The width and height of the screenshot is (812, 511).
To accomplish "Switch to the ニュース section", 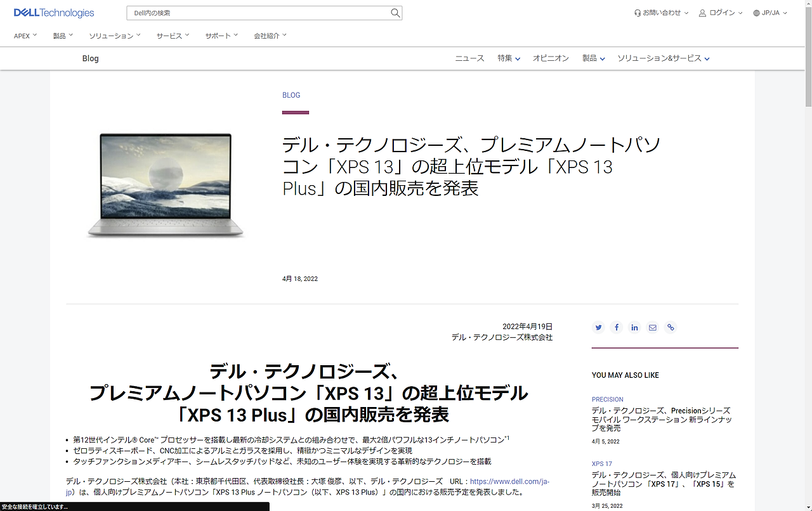I will tap(469, 58).
